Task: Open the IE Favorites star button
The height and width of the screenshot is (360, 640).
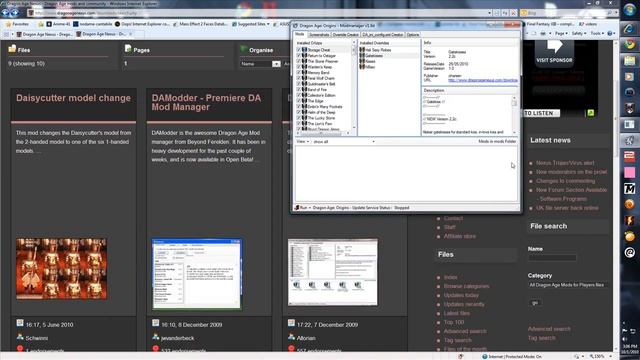Action: point(17,24)
